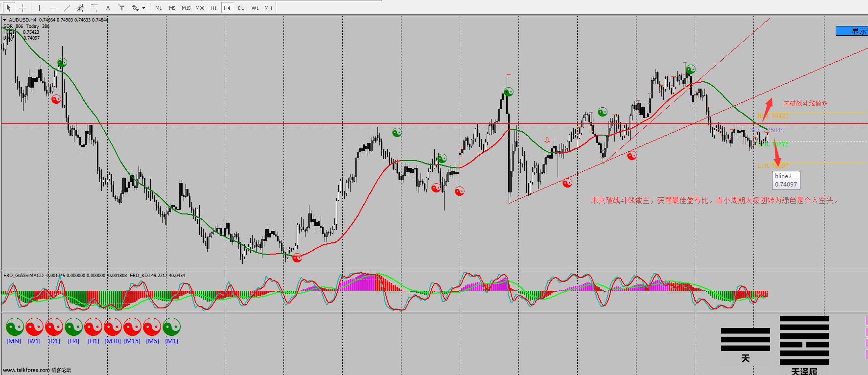Select the text label 'T' tool
Image resolution: width=868 pixels, height=375 pixels.
pos(122,8)
